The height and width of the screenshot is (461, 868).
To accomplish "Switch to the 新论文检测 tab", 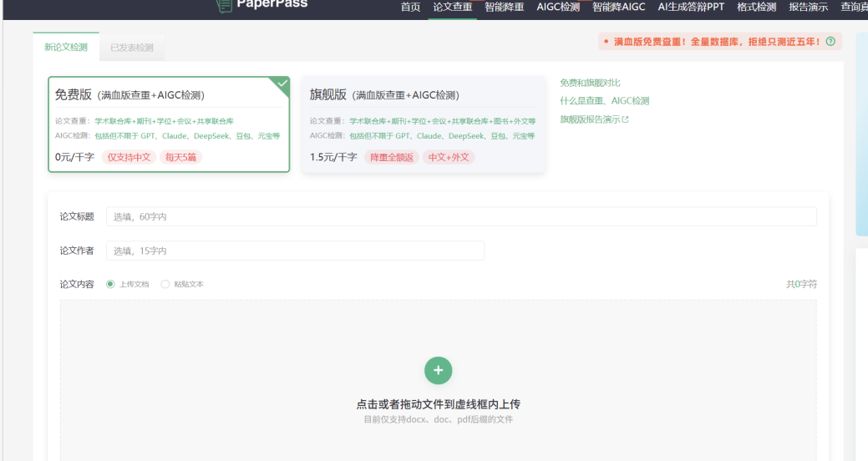I will tap(66, 47).
